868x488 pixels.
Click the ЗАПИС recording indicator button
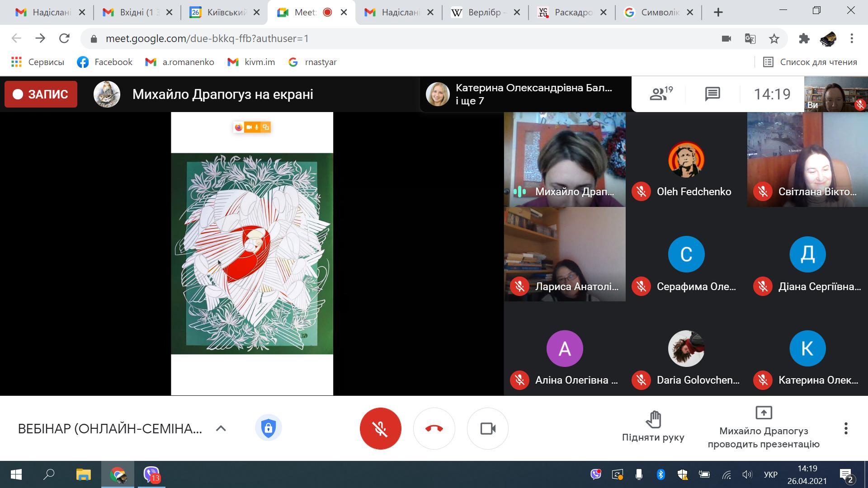point(41,94)
